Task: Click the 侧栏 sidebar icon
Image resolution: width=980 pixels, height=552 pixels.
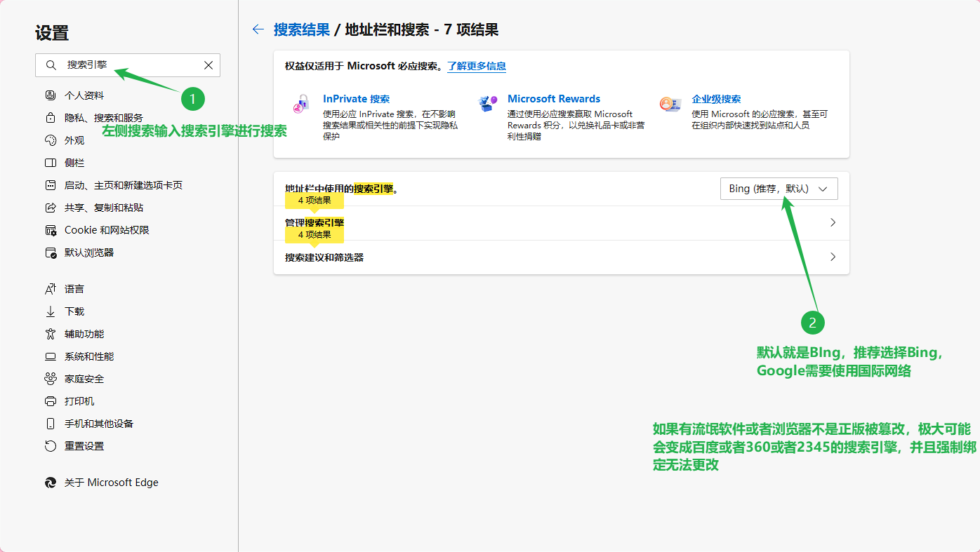Action: 51,163
